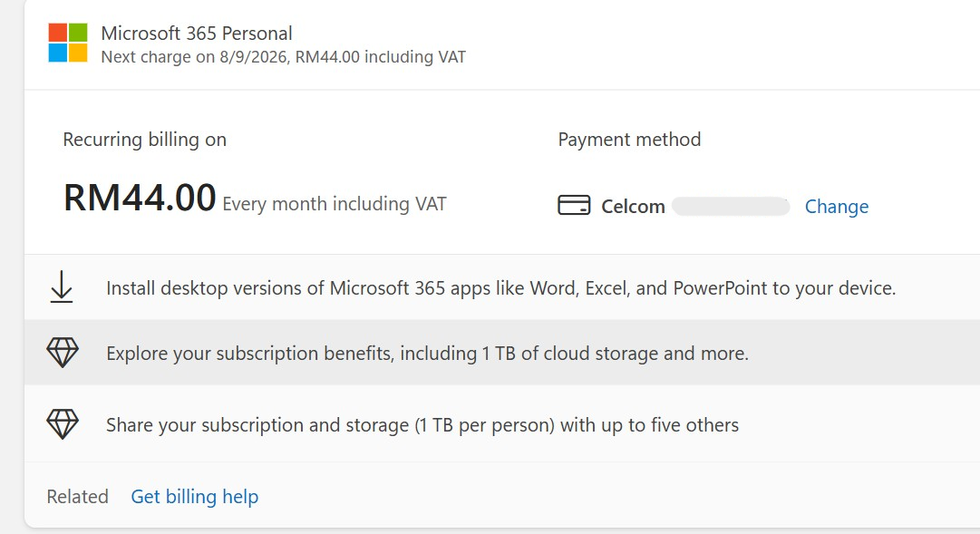Click the Related label
Viewport: 980px width, 534px height.
[x=77, y=497]
